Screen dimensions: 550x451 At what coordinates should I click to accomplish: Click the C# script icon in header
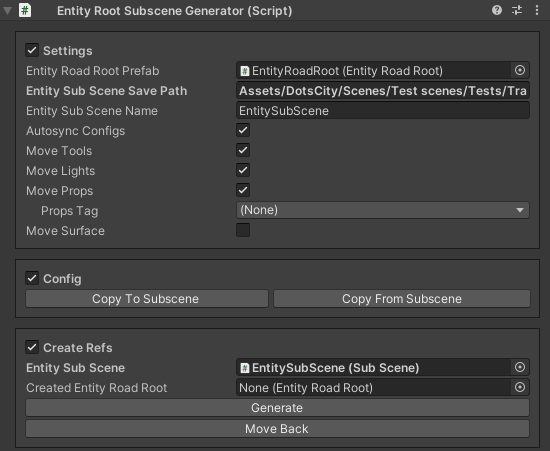[x=25, y=10]
